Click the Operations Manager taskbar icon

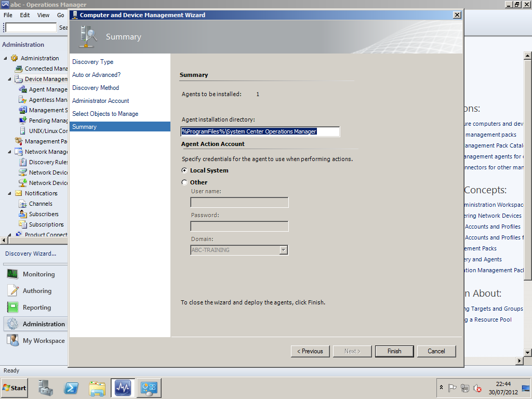(x=123, y=388)
